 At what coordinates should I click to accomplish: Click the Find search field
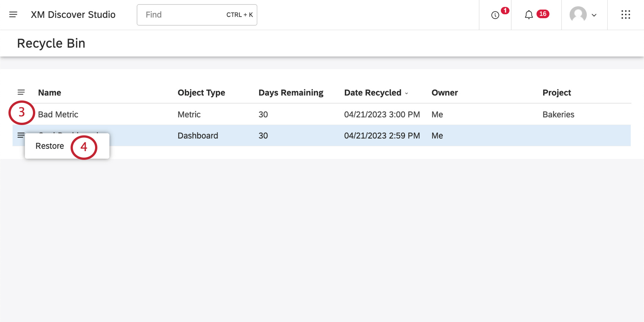pyautogui.click(x=197, y=15)
